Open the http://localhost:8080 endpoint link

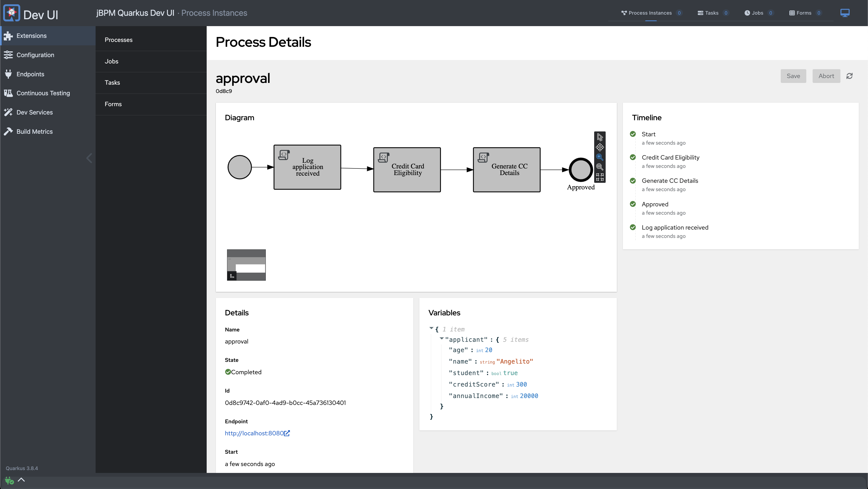254,433
